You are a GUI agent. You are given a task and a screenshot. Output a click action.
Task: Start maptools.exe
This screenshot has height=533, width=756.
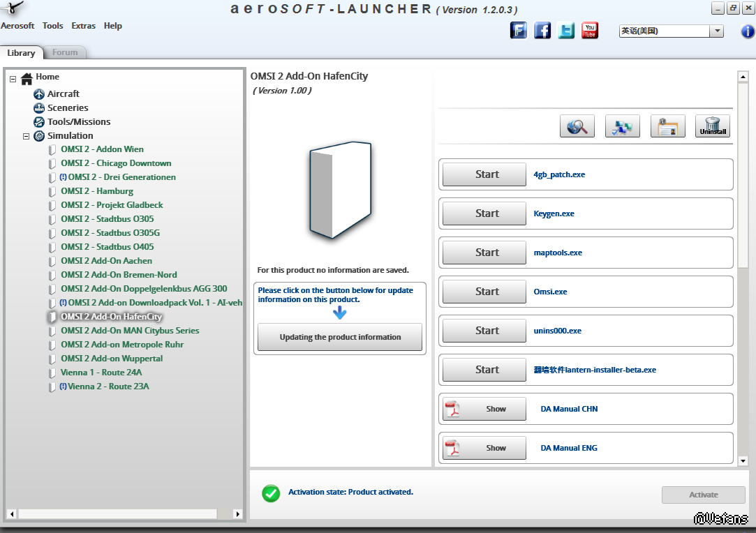coord(484,253)
